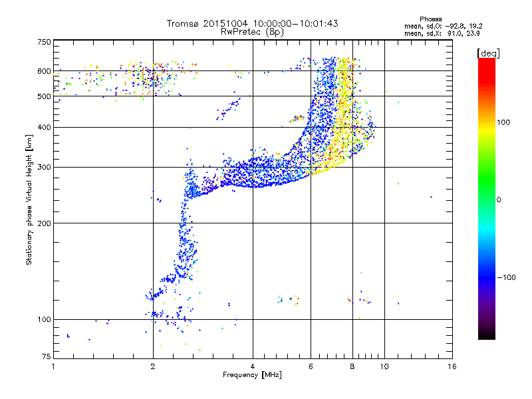Click the height axis tick label "300"
The width and height of the screenshot is (532, 399).
44,168
